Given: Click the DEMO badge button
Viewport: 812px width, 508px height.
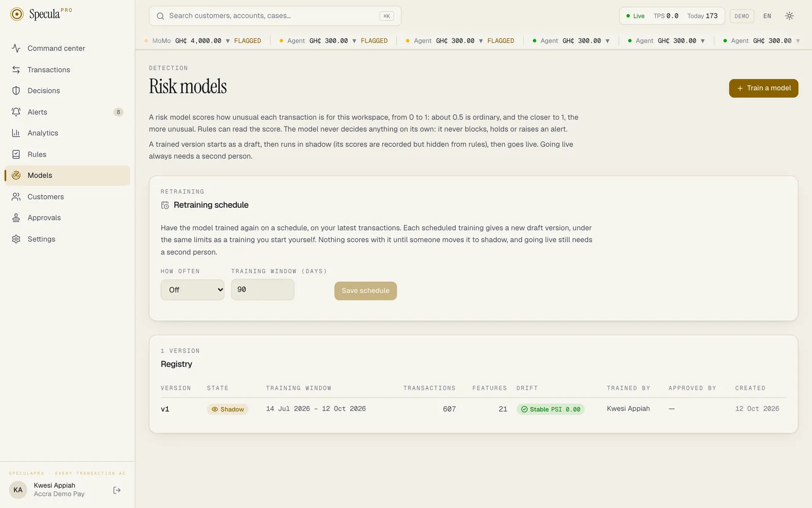Looking at the screenshot, I should [x=742, y=16].
